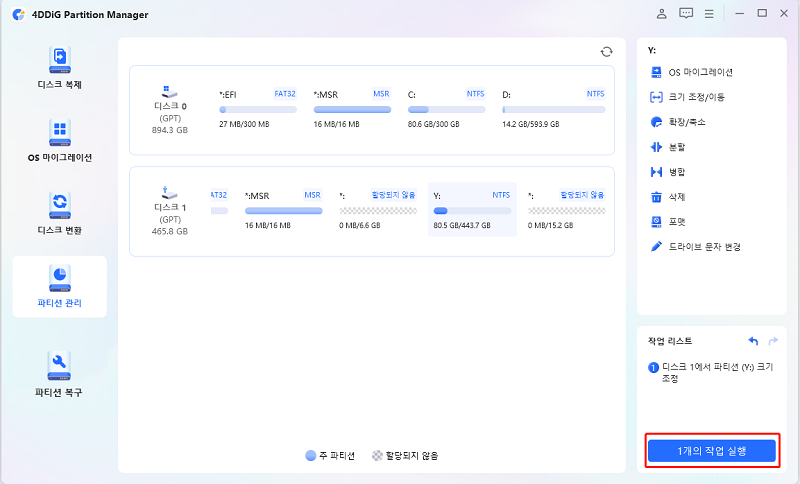800x484 pixels.
Task: Select the *:MSR partition on Disk 0
Action: tap(352, 109)
